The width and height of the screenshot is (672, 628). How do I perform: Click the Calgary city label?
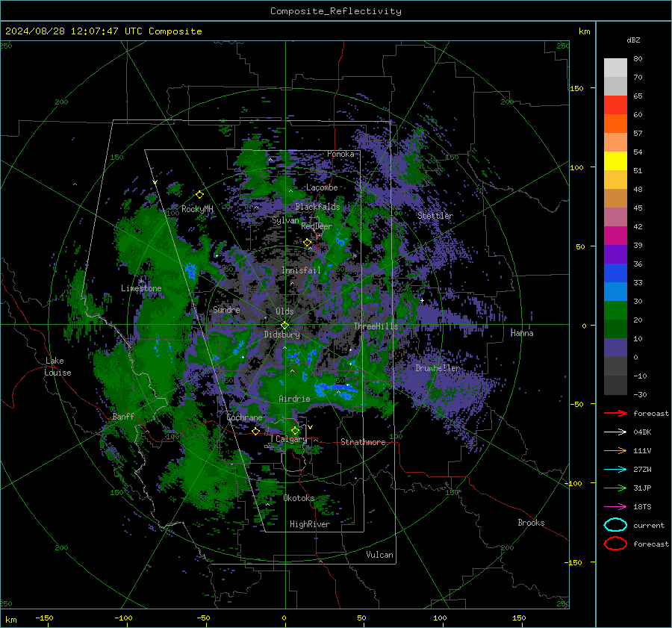[x=291, y=439]
